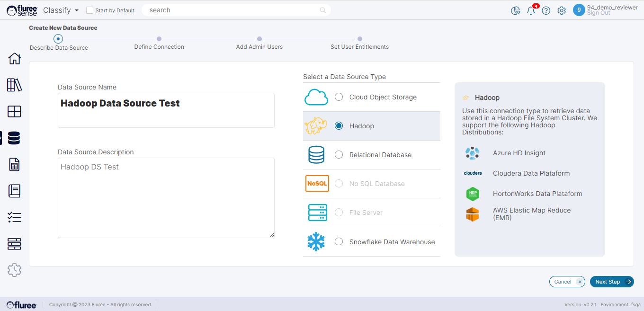Enable the Start by Default checkbox
Screen dimensions: 644x311
tap(89, 10)
